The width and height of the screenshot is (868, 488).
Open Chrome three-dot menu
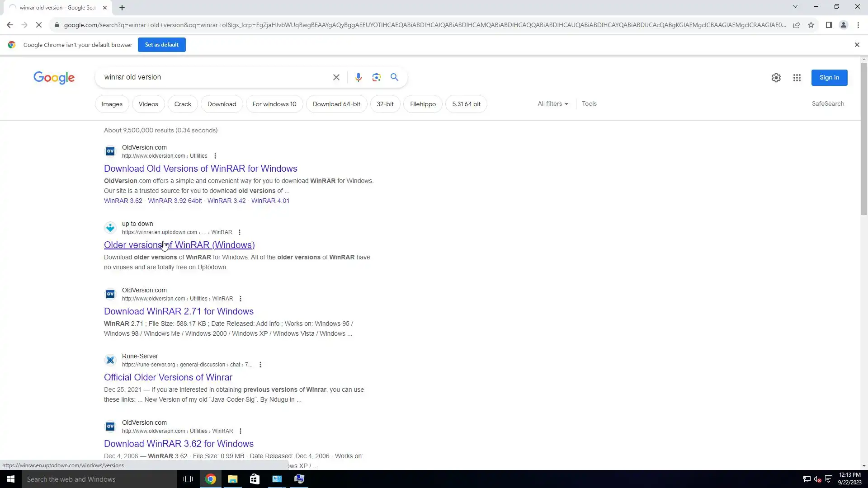[858, 25]
